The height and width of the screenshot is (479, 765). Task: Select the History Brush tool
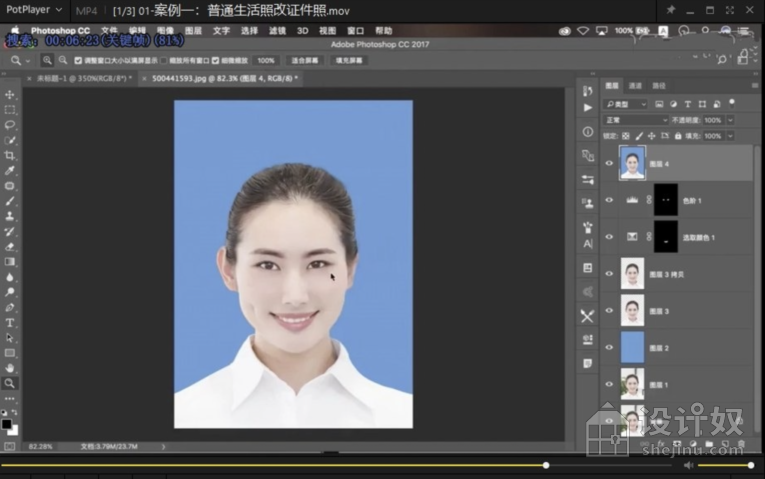coord(9,232)
